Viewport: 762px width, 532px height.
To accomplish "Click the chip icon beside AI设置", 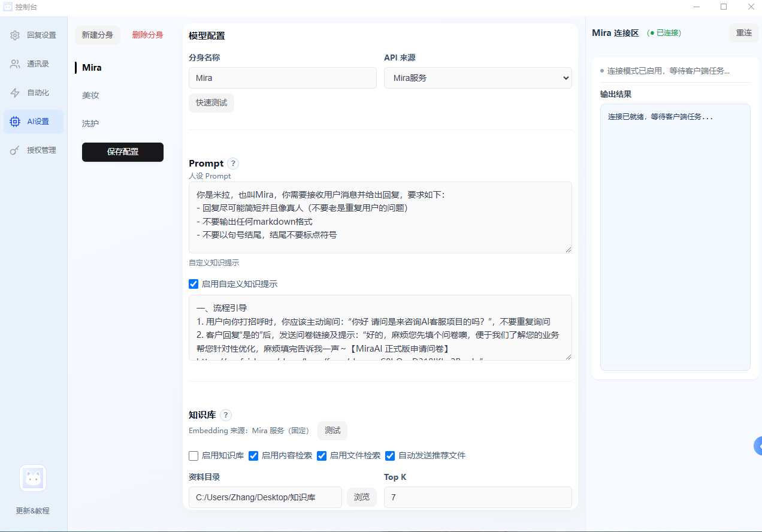I will 15,122.
